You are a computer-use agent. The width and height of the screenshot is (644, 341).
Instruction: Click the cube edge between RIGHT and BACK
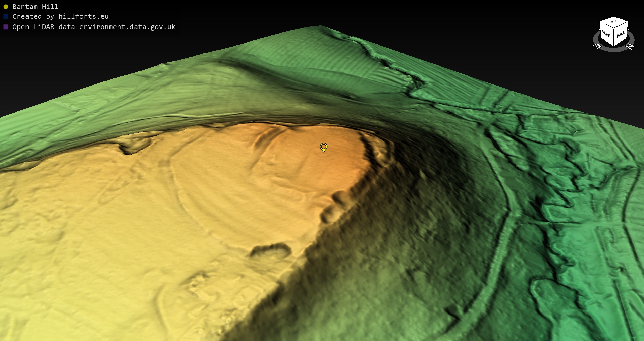point(614,37)
